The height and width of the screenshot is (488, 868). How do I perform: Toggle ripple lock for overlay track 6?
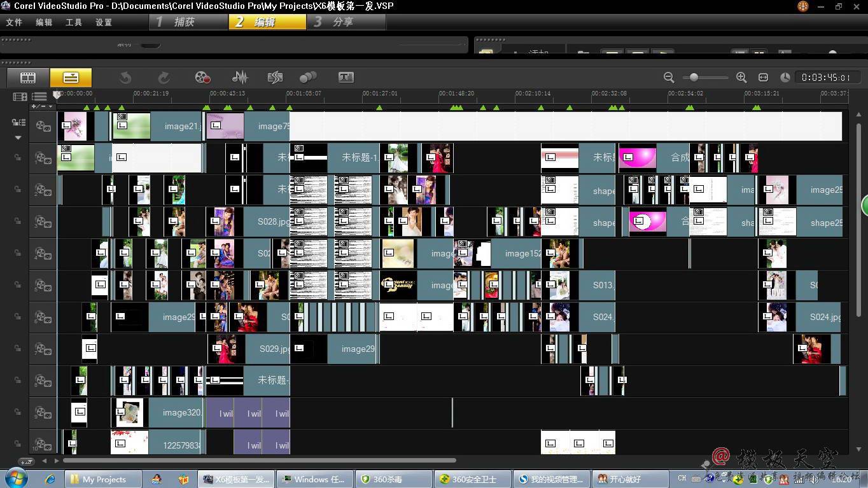(x=18, y=315)
